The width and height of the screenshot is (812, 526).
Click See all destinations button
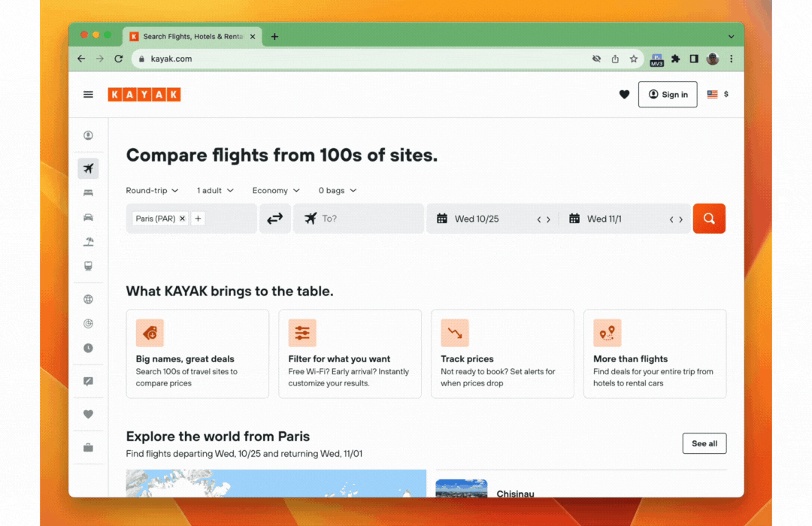click(x=704, y=443)
